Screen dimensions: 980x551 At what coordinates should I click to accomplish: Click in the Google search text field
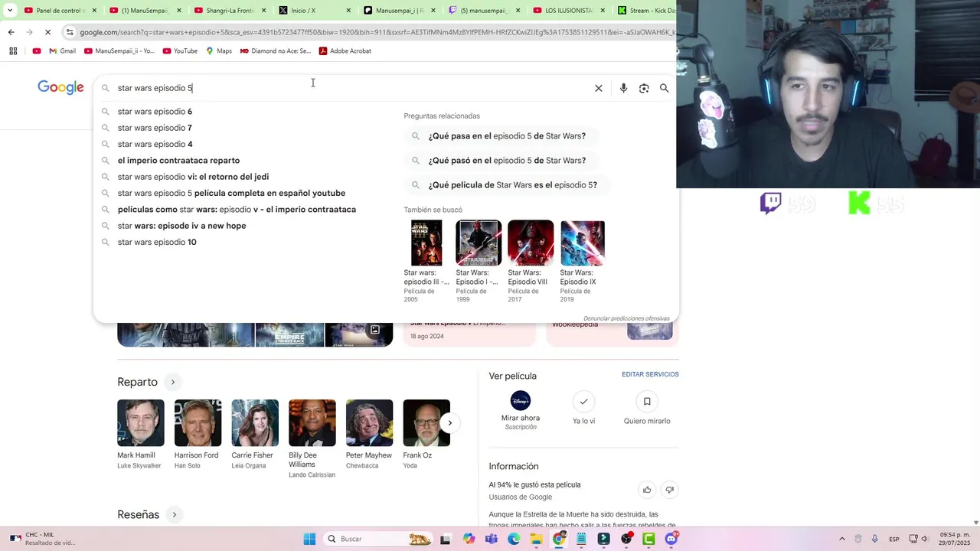pyautogui.click(x=352, y=88)
